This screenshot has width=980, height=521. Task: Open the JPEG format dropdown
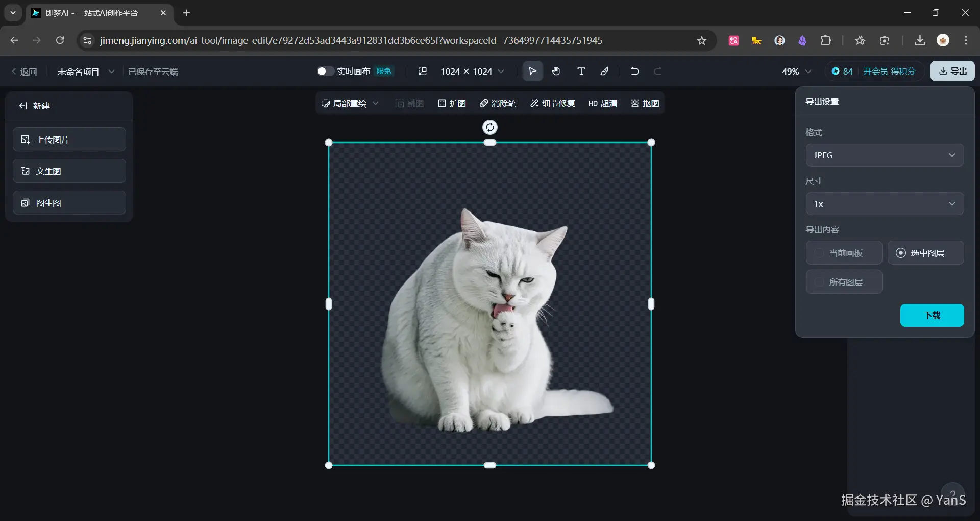point(884,155)
